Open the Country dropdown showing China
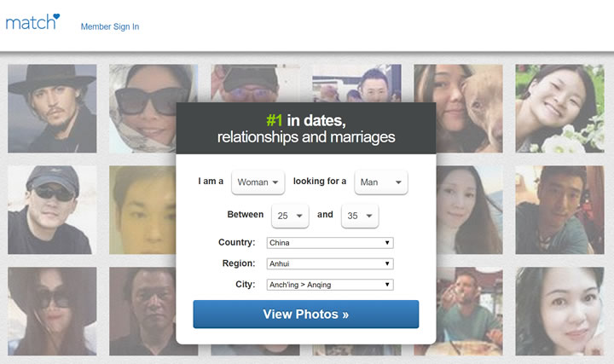The height and width of the screenshot is (364, 614). [329, 243]
